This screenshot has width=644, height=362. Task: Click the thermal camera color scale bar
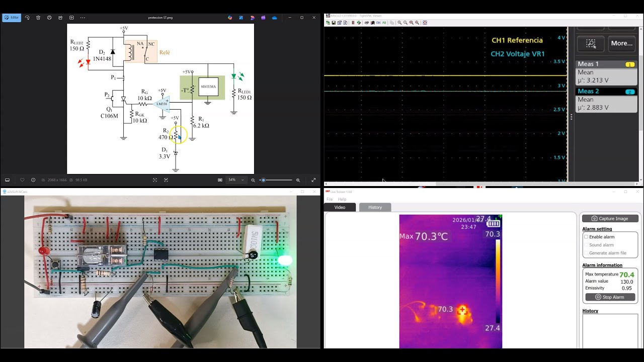coord(498,282)
